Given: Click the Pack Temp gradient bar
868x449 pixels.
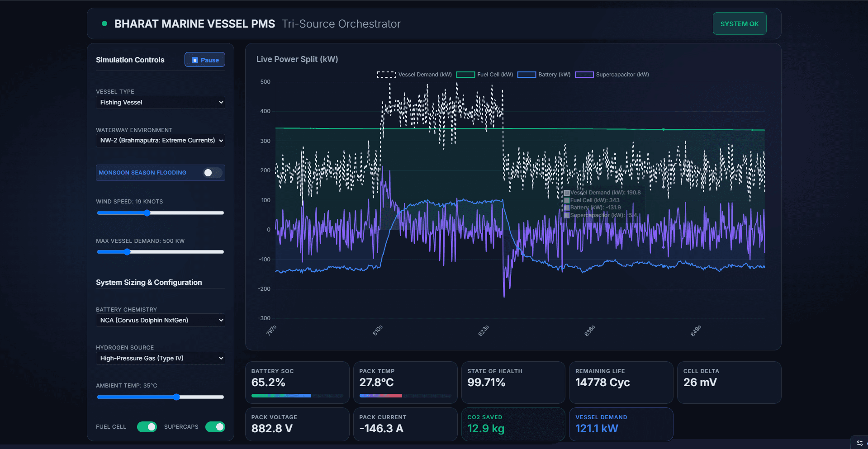Looking at the screenshot, I should pyautogui.click(x=405, y=396).
